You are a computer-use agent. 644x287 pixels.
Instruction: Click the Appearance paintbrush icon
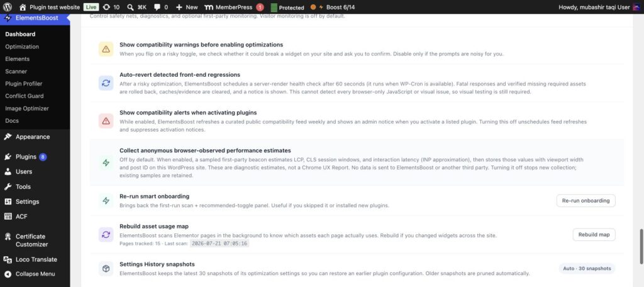click(8, 137)
